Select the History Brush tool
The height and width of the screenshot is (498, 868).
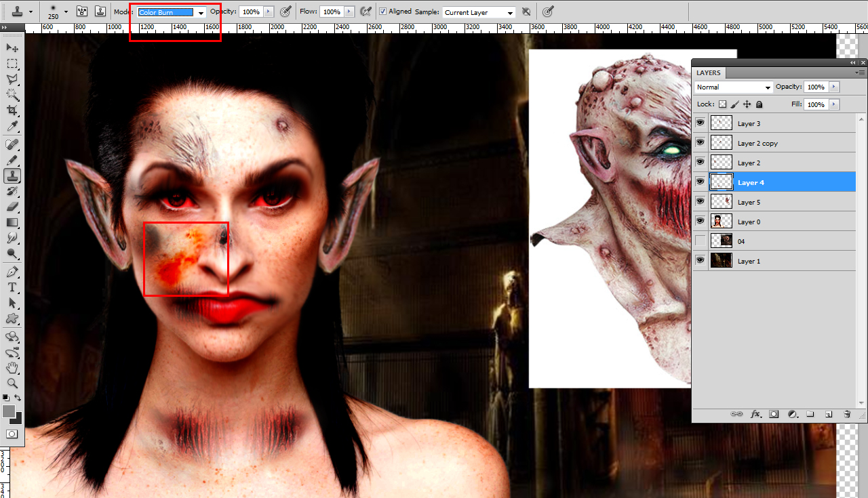point(12,192)
